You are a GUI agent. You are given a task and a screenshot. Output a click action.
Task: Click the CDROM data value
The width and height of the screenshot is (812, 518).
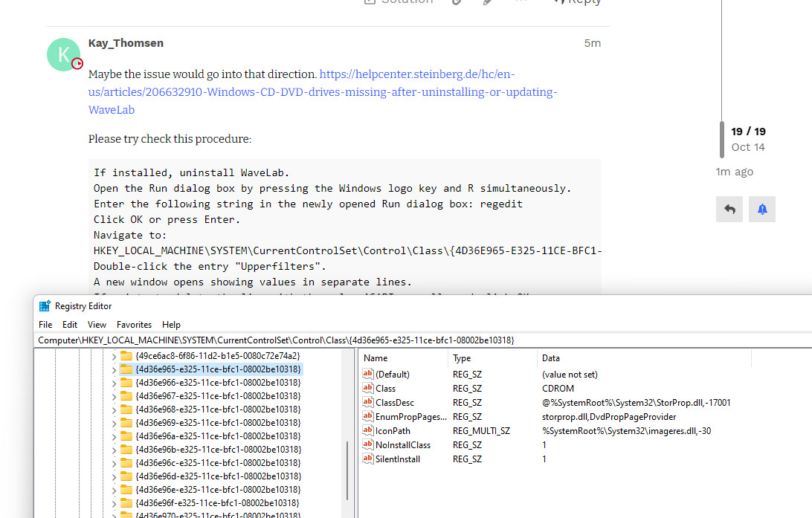point(558,388)
